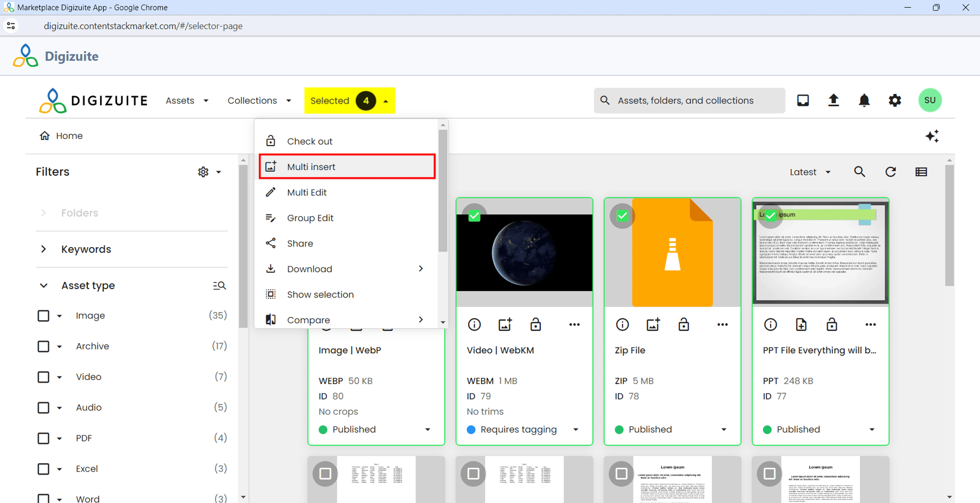This screenshot has width=980, height=503.
Task: Open more options for Video WebKM
Action: click(x=574, y=325)
